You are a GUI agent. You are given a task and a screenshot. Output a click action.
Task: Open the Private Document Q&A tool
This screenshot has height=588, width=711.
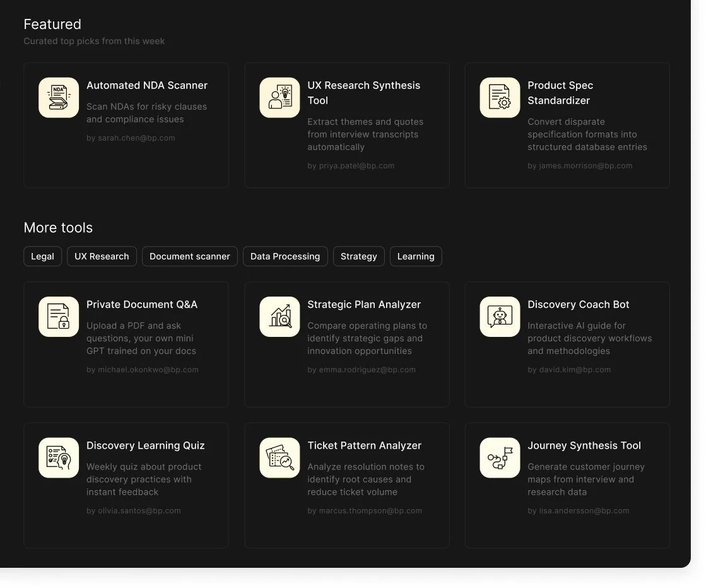tap(126, 344)
